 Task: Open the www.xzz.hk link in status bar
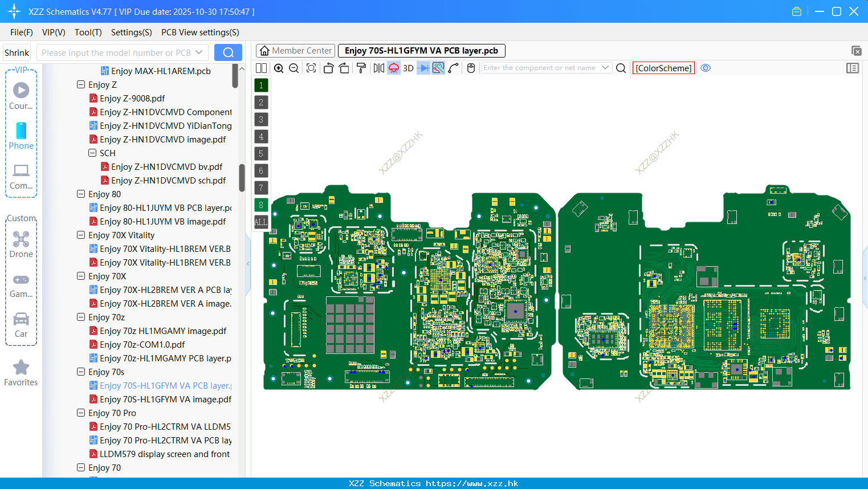[472, 483]
